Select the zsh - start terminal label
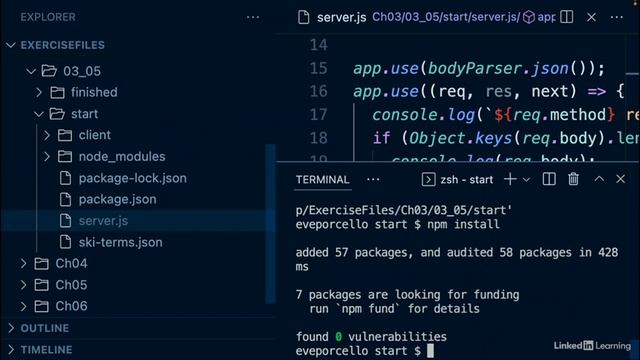The width and height of the screenshot is (640, 360). (467, 180)
